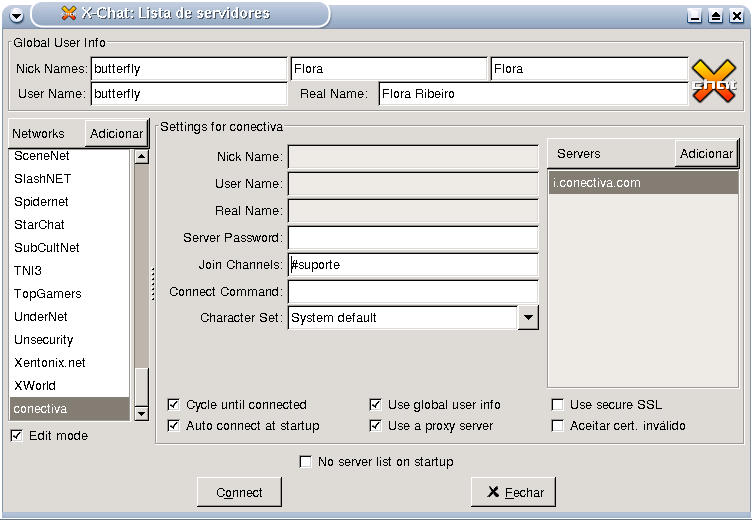The width and height of the screenshot is (754, 520).
Task: Click the second Nick Names field 'Flora'
Action: point(389,69)
